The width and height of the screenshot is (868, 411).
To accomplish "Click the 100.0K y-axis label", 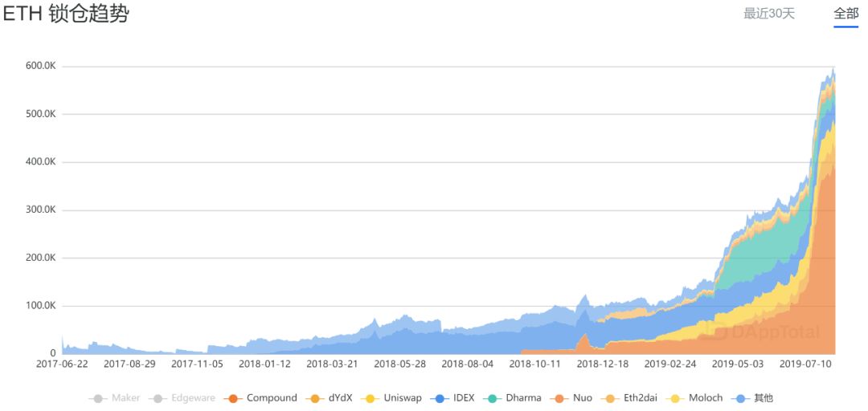I will point(40,306).
